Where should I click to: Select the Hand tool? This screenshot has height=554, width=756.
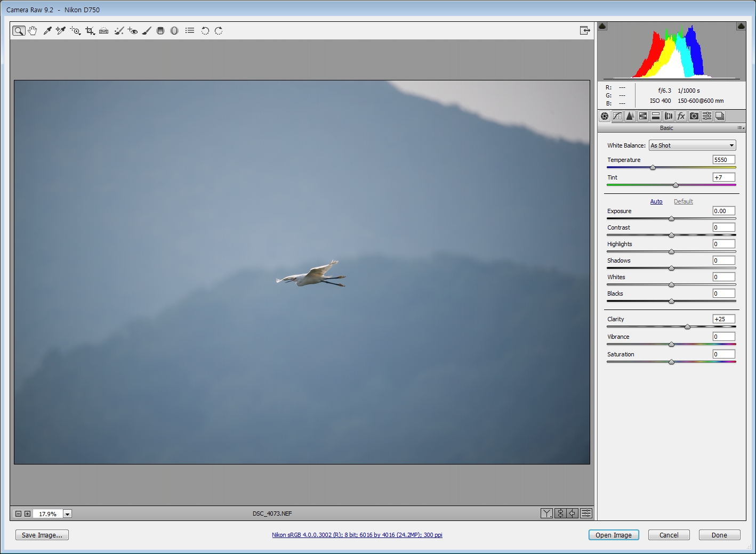(33, 31)
